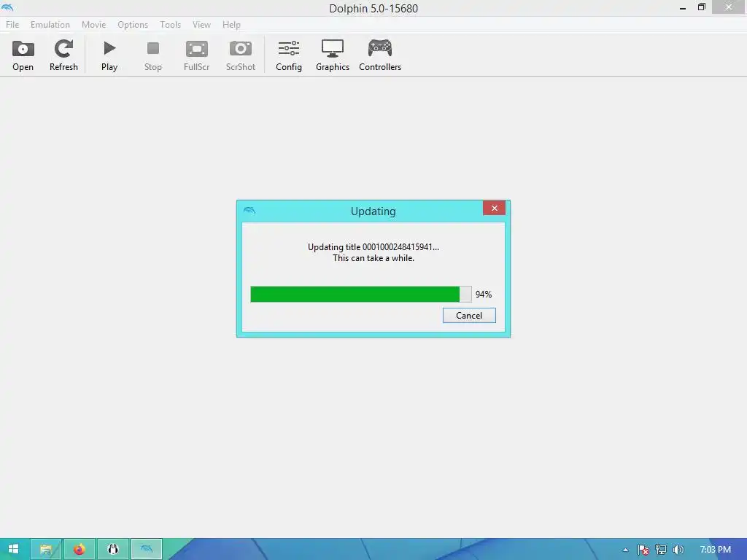
Task: Open the View menu
Action: (201, 25)
